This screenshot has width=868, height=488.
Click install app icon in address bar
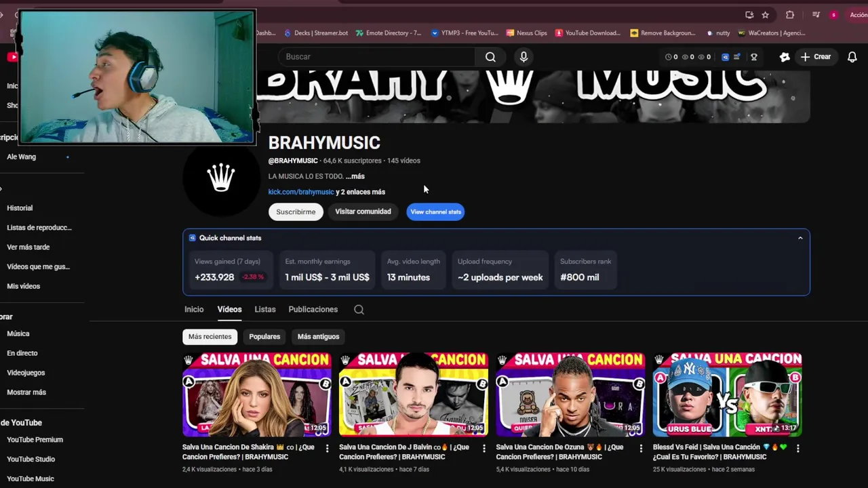(749, 15)
